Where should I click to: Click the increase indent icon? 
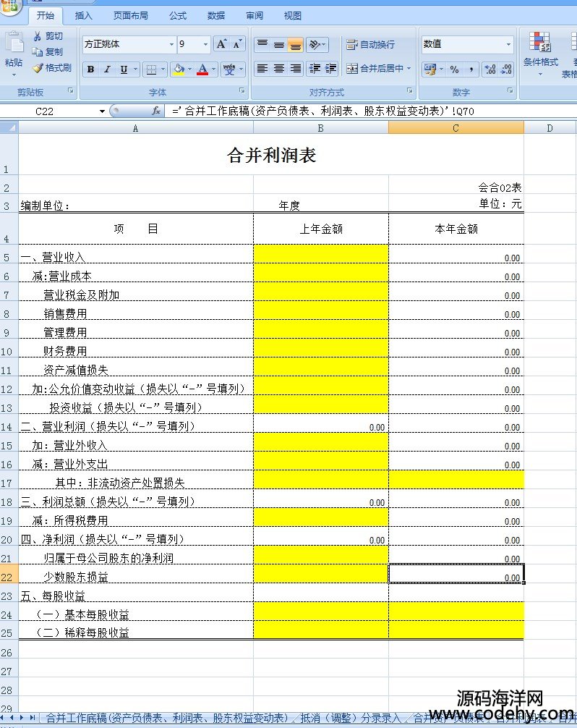[x=330, y=69]
